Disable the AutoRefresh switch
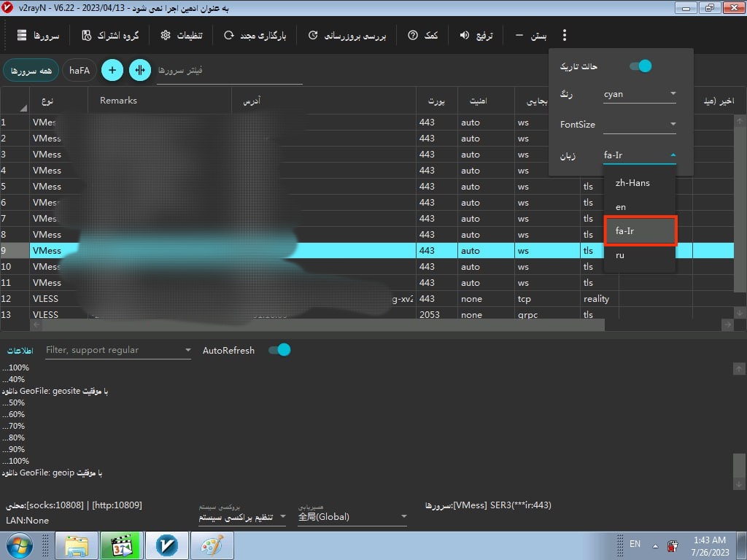 (279, 350)
